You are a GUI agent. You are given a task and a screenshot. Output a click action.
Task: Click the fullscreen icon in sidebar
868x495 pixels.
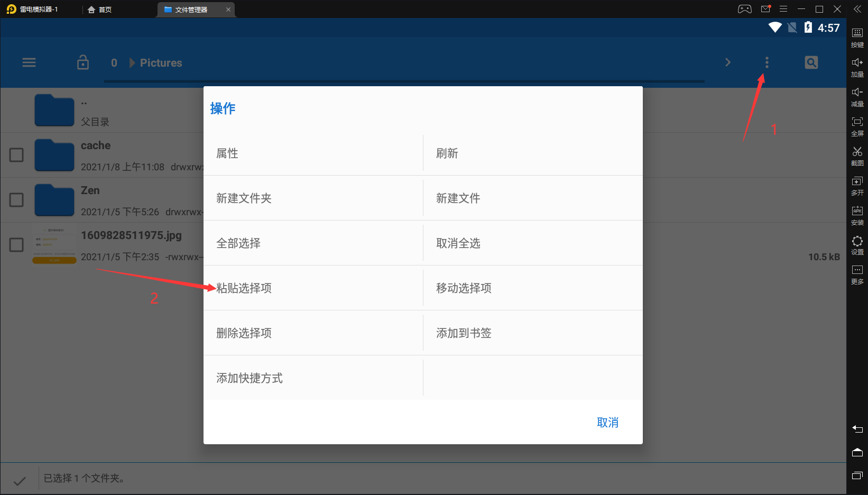coord(857,125)
